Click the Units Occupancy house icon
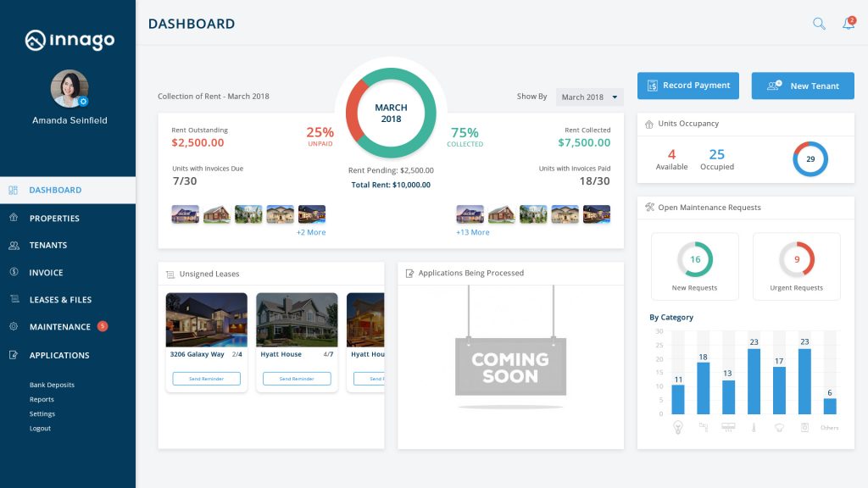The image size is (868, 488). (648, 124)
